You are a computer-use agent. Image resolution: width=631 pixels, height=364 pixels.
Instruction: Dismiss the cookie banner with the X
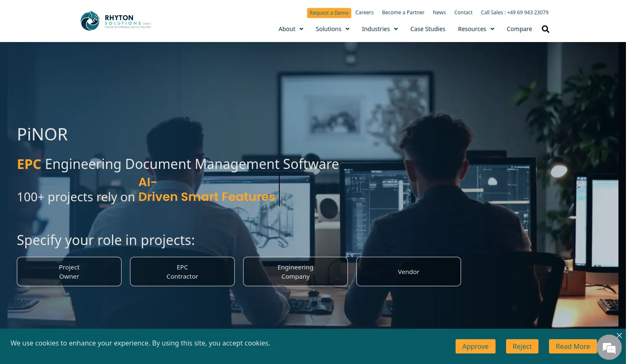pyautogui.click(x=619, y=335)
